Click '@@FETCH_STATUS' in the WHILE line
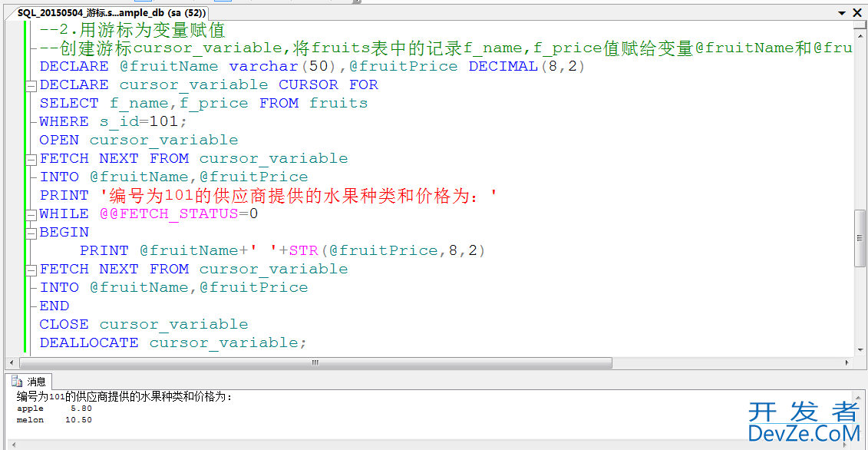The image size is (868, 450). coord(169,214)
